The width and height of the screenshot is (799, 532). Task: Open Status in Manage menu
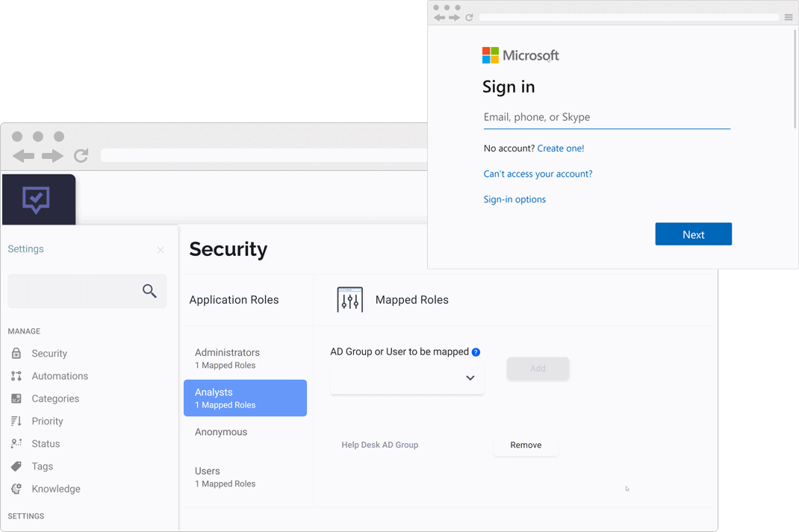click(x=46, y=443)
